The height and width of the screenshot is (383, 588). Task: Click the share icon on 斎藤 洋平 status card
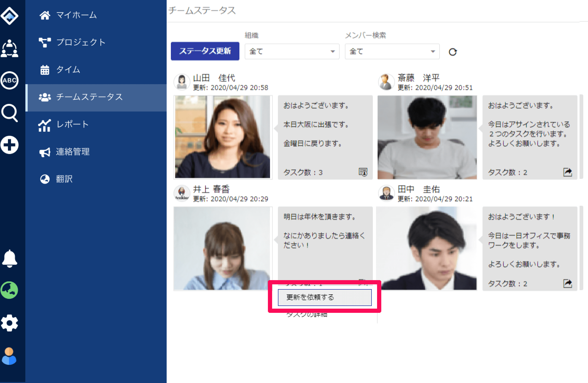(567, 172)
